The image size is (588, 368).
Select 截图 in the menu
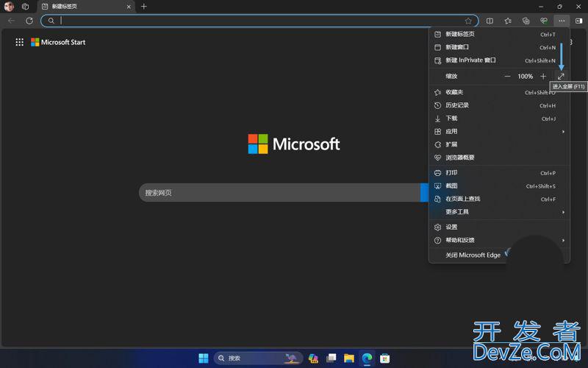click(x=499, y=186)
